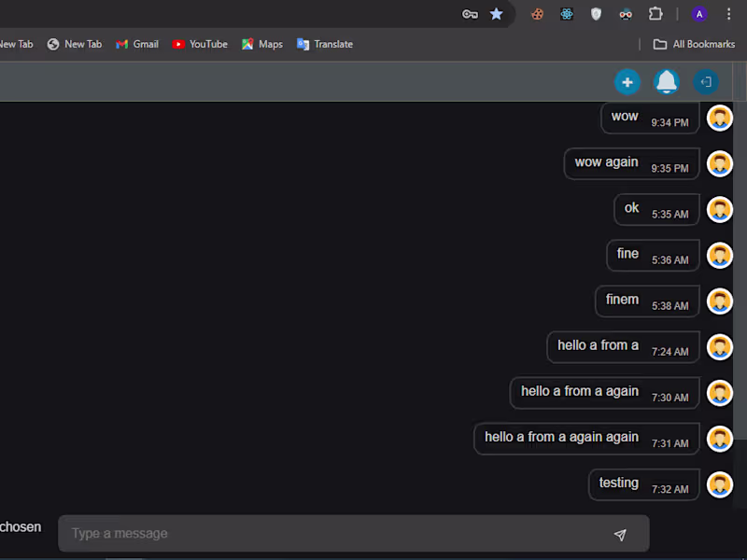Bookmark this page with the star icon
The image size is (747, 560).
497,14
